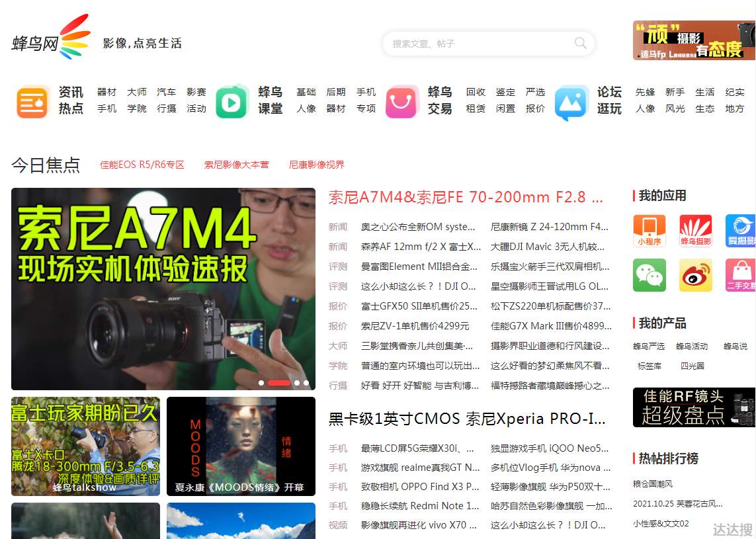
Task: Open news 奥之心公布全新OM syste...
Action: [418, 227]
